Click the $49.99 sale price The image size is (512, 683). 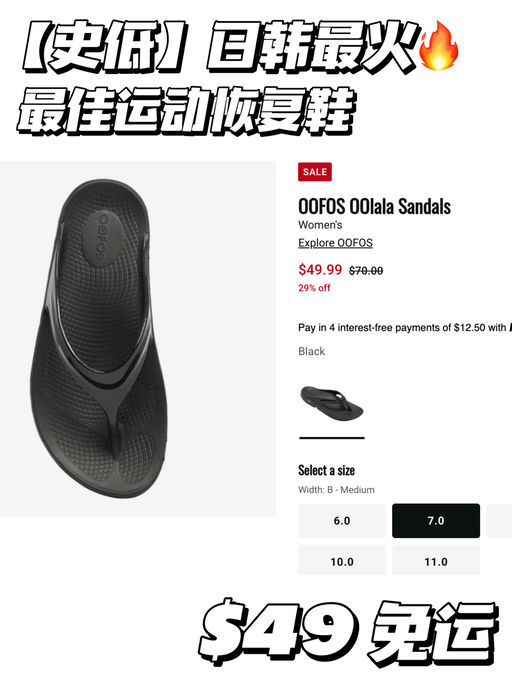click(320, 270)
